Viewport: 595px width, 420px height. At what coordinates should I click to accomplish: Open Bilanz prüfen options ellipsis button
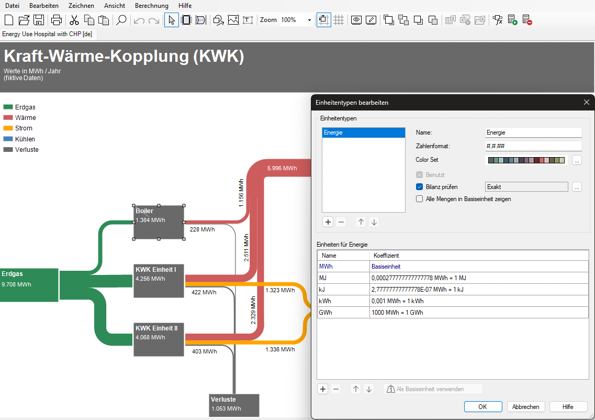tap(577, 187)
